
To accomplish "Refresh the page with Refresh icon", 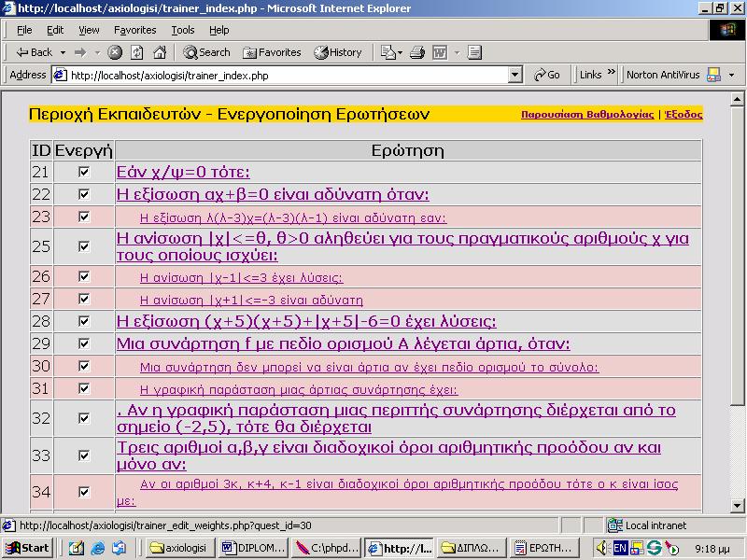I will [x=137, y=52].
